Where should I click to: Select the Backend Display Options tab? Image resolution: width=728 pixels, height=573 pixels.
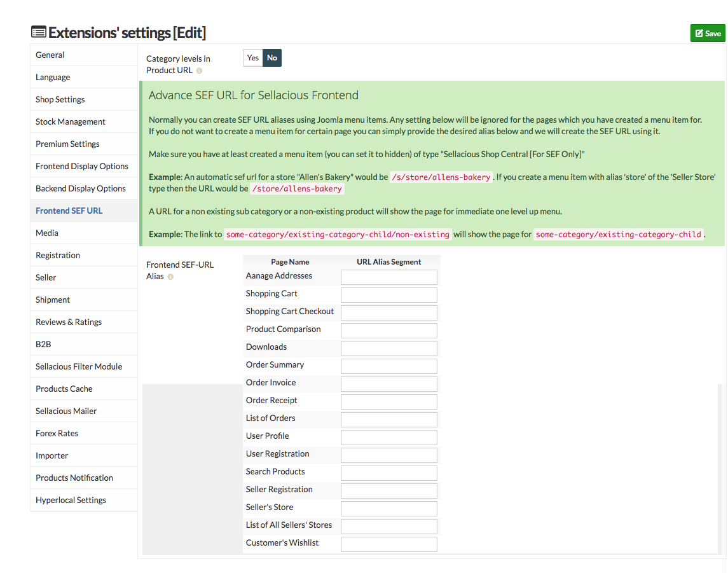pyautogui.click(x=84, y=188)
